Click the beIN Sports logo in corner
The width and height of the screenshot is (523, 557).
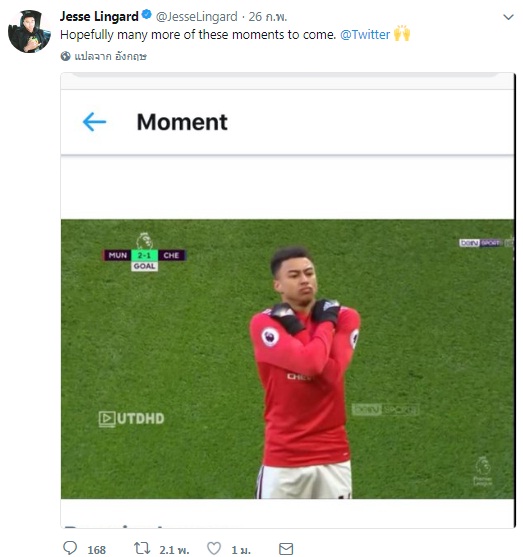pos(485,243)
